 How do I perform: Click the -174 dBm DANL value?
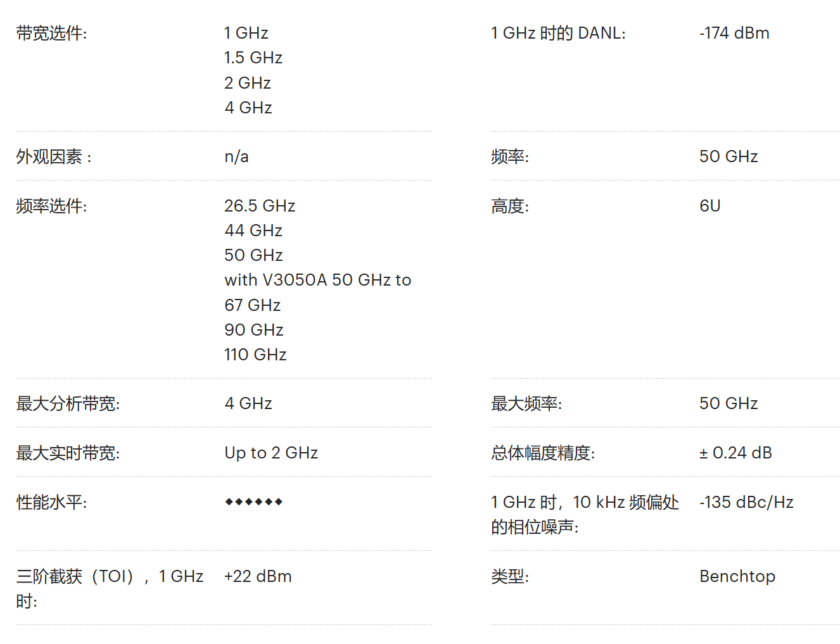pos(734,33)
